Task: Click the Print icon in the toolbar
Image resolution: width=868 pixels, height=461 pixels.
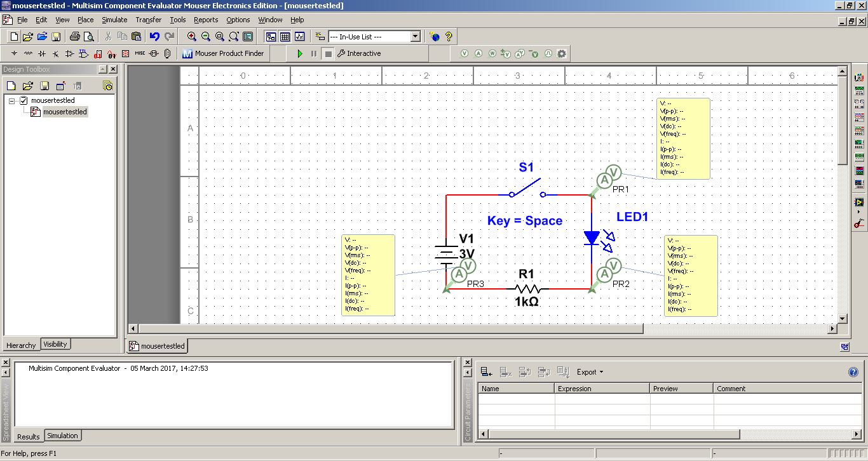Action: [x=75, y=37]
